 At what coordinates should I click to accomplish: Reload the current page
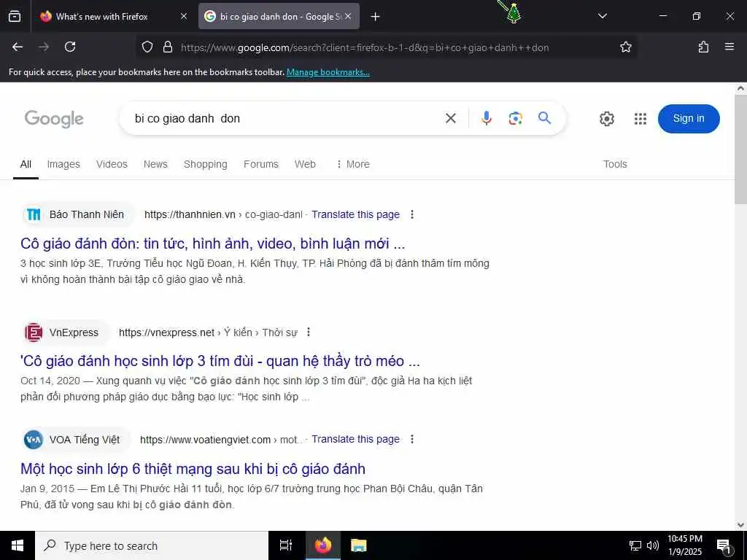click(70, 47)
